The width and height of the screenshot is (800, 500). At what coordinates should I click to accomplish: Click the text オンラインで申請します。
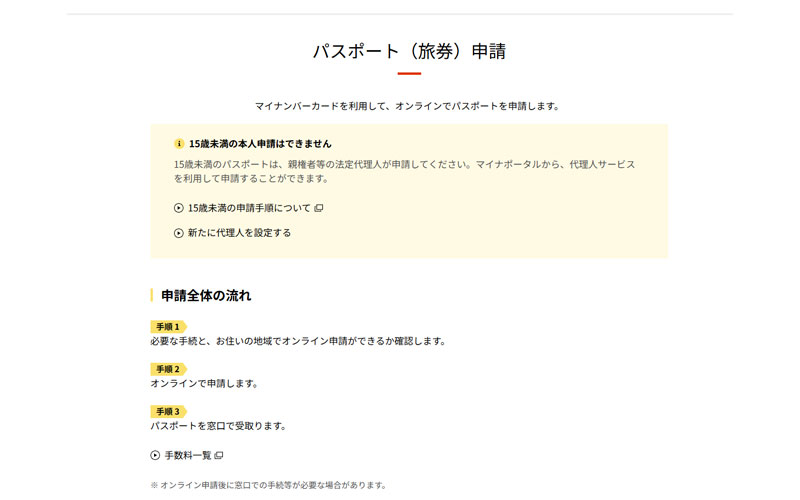click(x=205, y=384)
